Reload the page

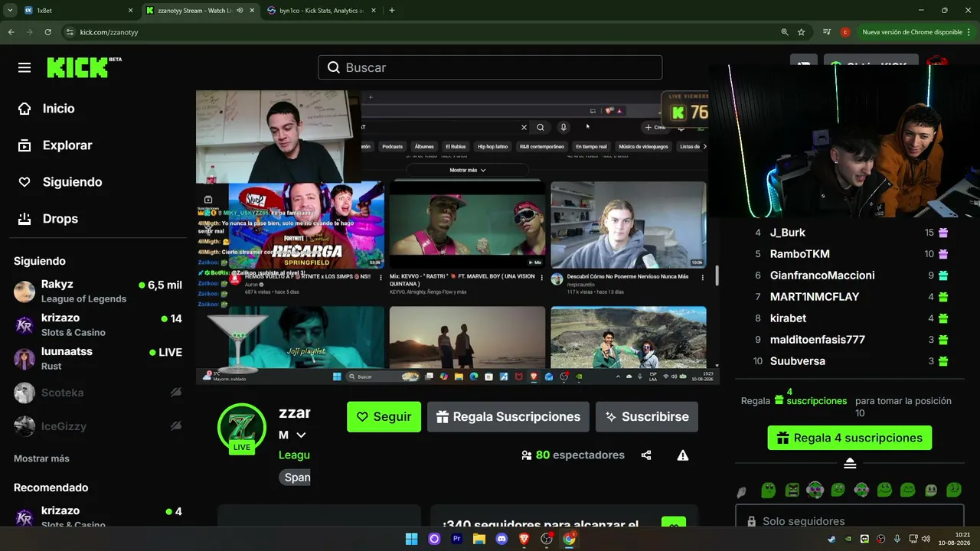[47, 32]
